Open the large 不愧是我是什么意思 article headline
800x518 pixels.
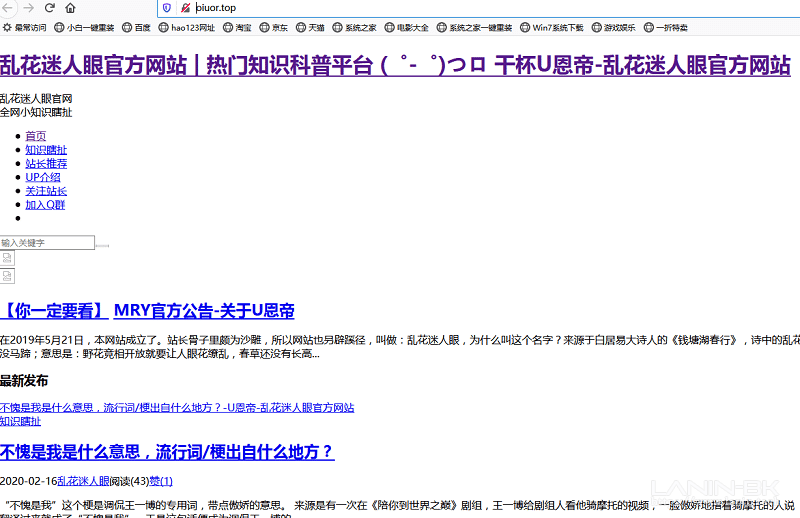(x=167, y=452)
